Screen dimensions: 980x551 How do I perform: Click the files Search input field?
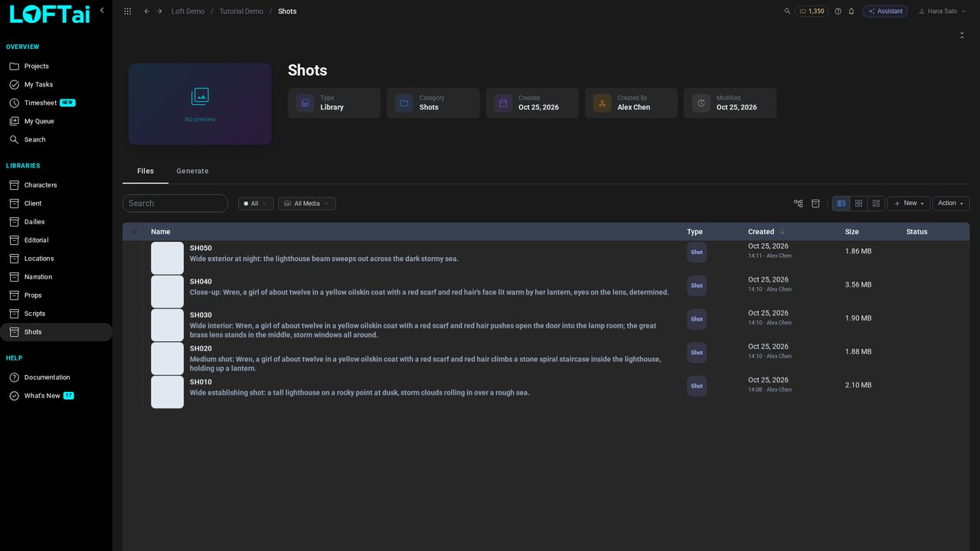coord(175,204)
